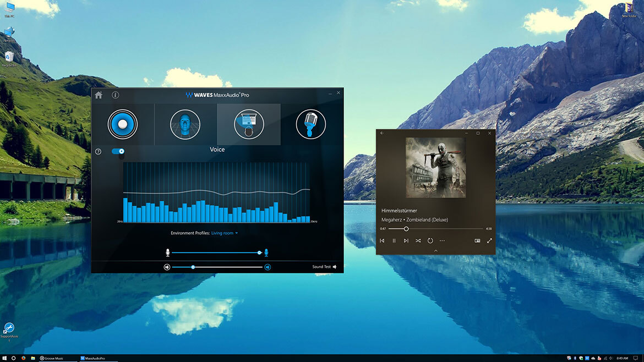Screen dimensions: 644x362
Task: Open the MaxxAudio info icon
Action: (116, 95)
